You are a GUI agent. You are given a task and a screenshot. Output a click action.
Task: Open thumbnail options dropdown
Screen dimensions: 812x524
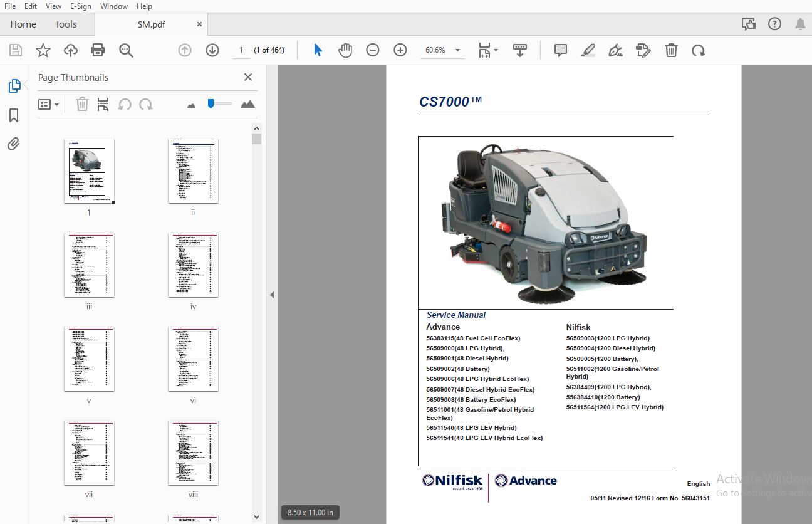point(49,105)
